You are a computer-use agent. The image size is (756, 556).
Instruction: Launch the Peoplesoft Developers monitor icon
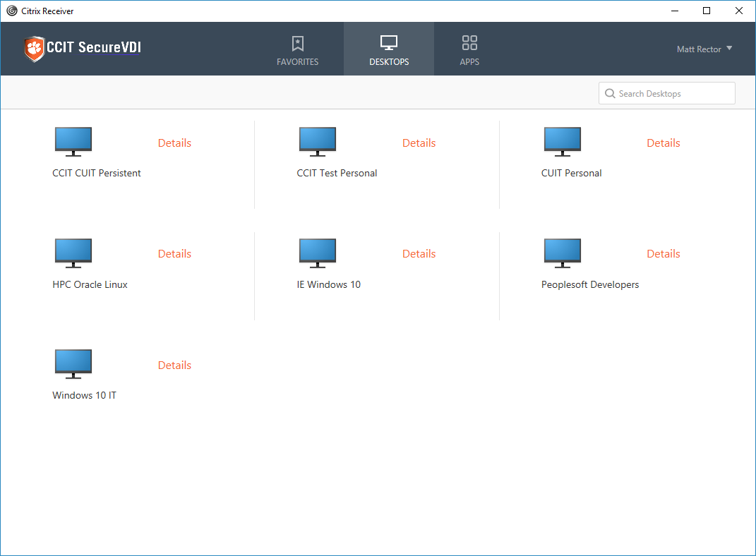562,253
